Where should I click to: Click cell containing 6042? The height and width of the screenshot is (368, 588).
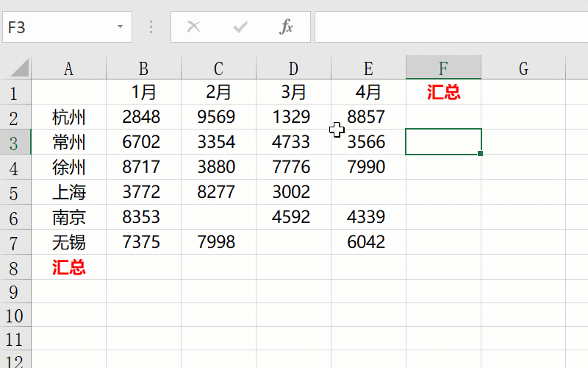pyautogui.click(x=369, y=242)
